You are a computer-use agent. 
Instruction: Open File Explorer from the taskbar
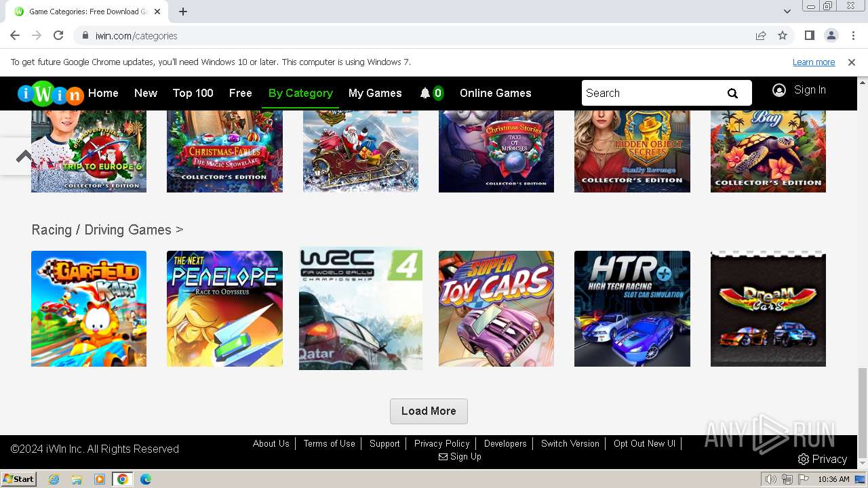click(x=77, y=479)
